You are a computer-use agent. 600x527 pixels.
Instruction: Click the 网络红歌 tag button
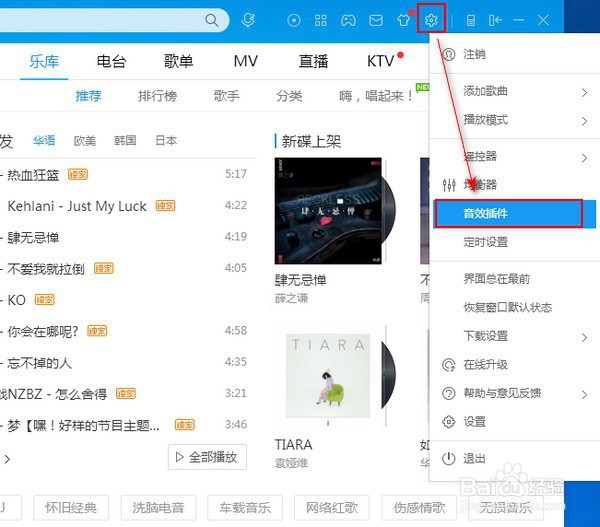point(332,507)
